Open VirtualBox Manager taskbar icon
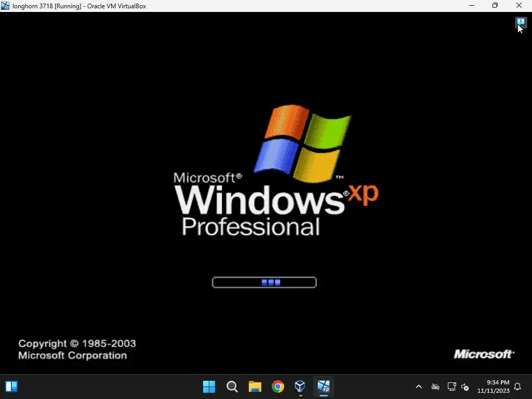The image size is (532, 399). pos(300,387)
